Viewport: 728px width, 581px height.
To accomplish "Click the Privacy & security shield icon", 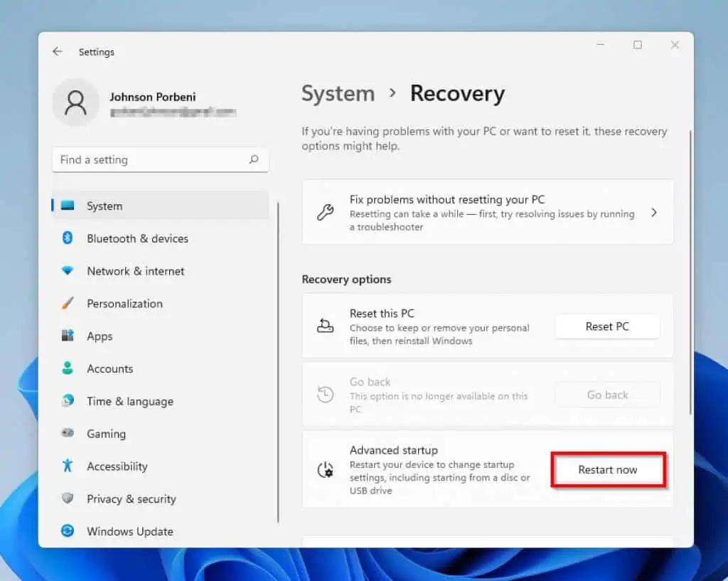I will coord(68,499).
